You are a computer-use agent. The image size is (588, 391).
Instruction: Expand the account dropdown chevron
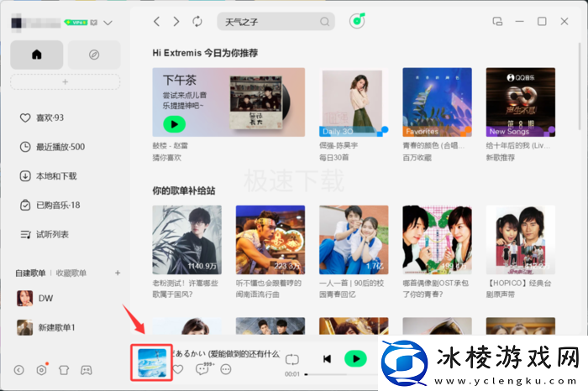tap(108, 23)
